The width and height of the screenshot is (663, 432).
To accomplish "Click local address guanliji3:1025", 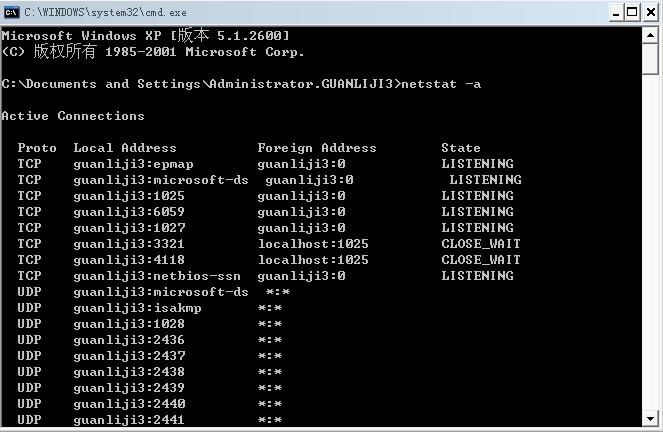I will 129,196.
